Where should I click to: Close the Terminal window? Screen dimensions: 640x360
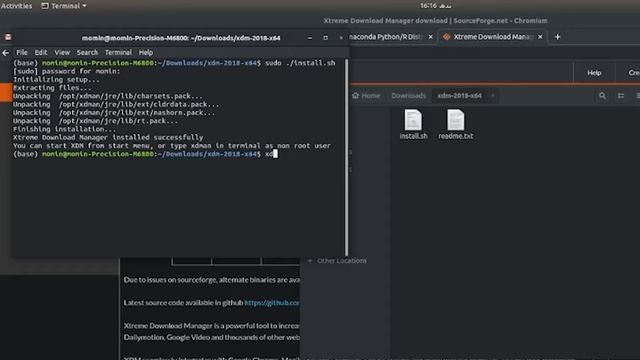click(x=341, y=38)
